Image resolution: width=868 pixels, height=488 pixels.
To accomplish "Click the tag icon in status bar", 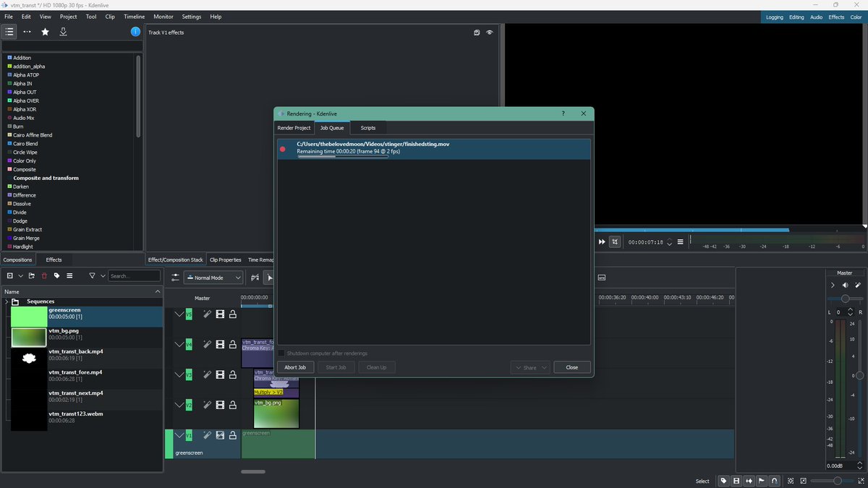I will 723,481.
